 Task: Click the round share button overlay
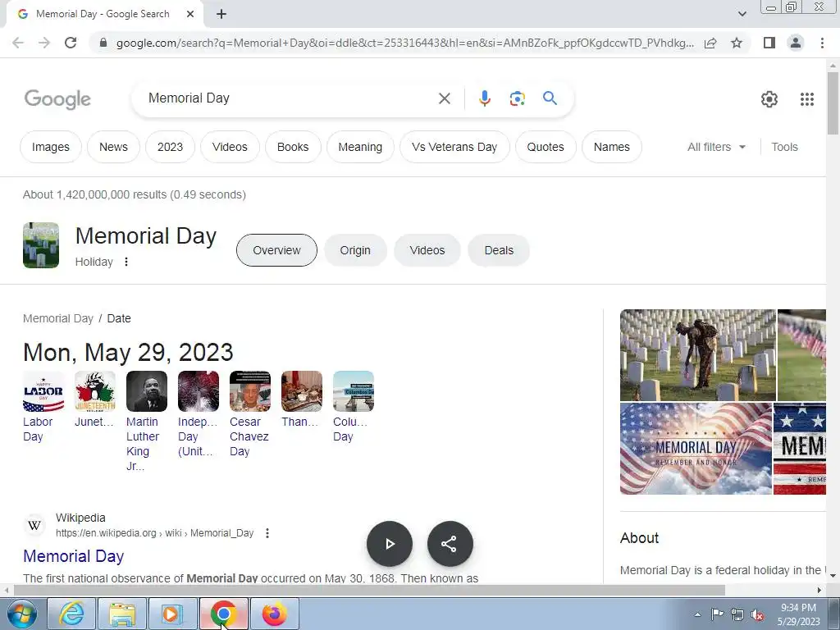[450, 544]
